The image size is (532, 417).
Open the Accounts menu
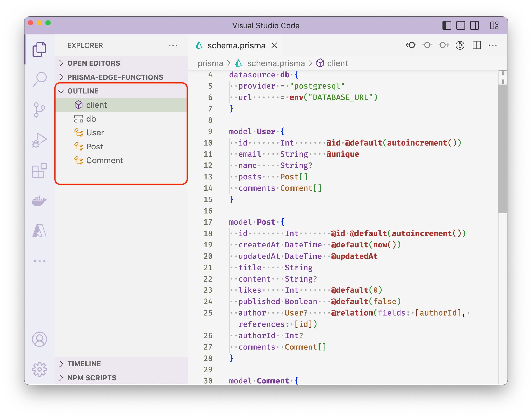(39, 339)
